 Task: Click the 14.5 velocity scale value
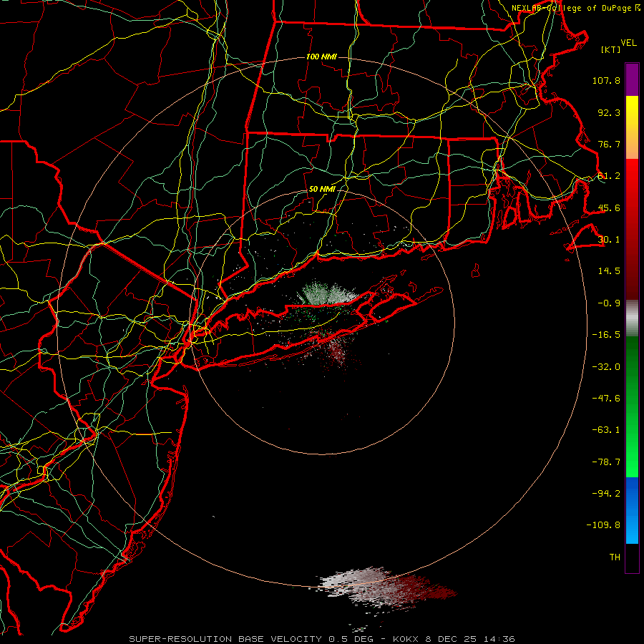[x=609, y=271]
